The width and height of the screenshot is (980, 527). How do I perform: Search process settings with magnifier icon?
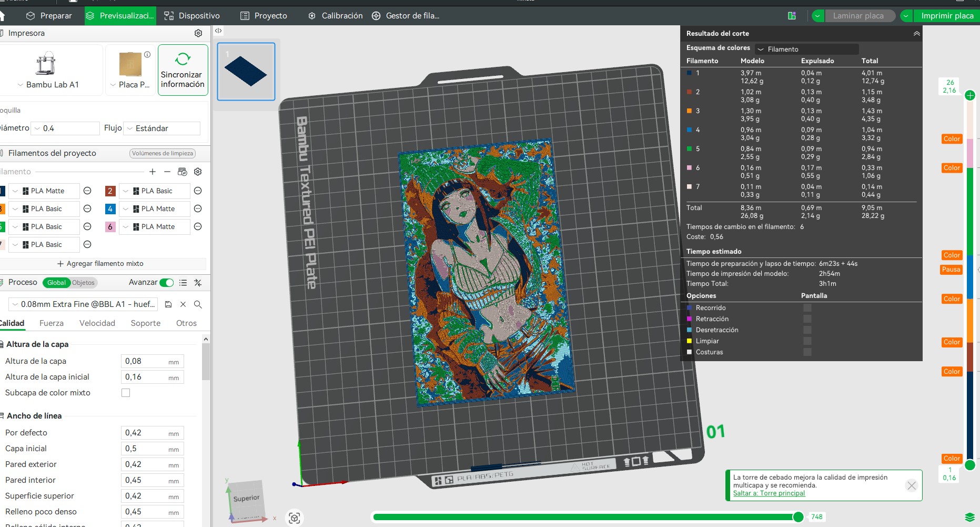coord(198,304)
